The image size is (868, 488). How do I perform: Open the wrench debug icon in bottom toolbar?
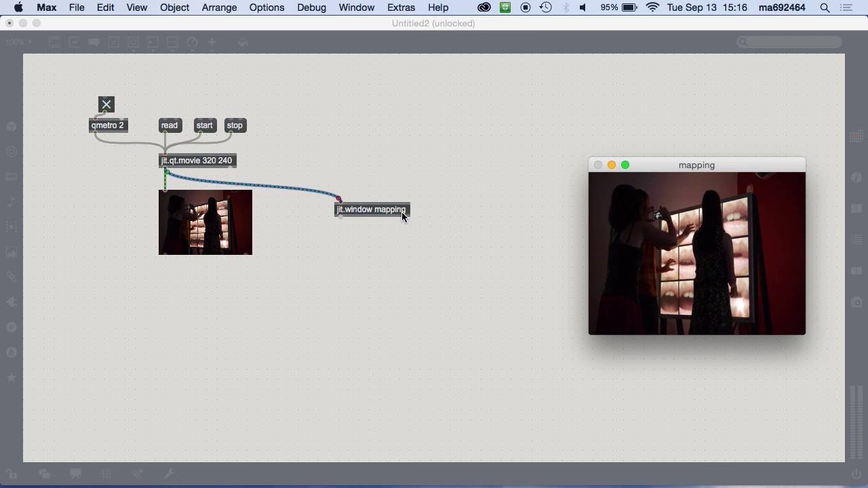click(x=170, y=474)
